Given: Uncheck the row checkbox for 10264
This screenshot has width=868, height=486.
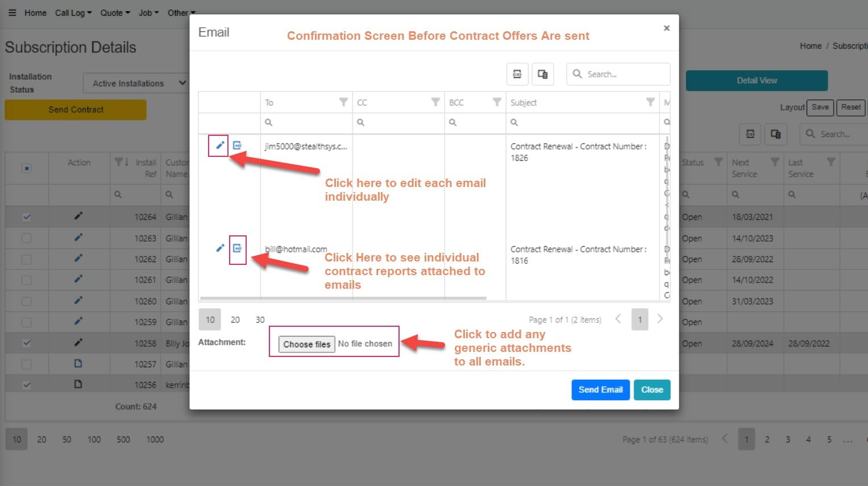Looking at the screenshot, I should click(x=27, y=217).
